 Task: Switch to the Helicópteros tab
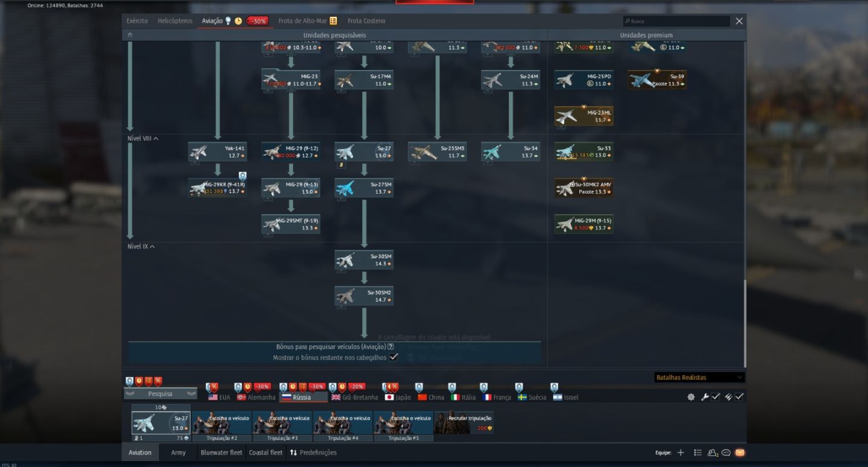[x=175, y=21]
